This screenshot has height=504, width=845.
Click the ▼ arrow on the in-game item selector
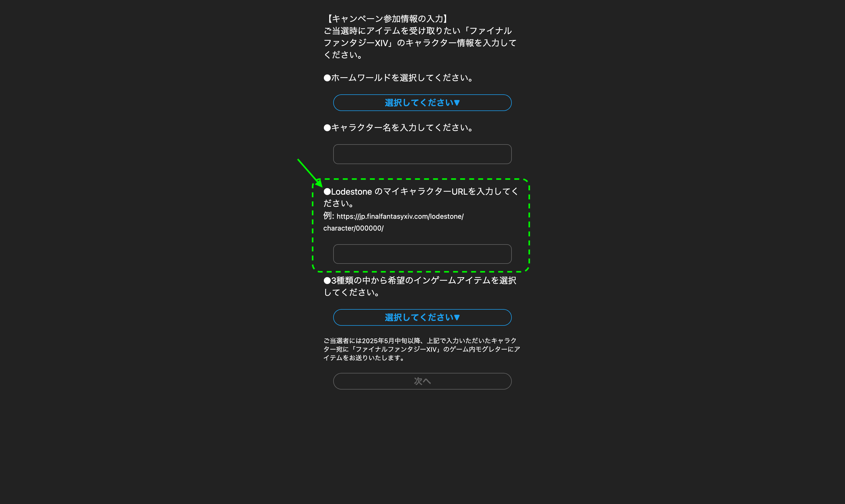[457, 317]
